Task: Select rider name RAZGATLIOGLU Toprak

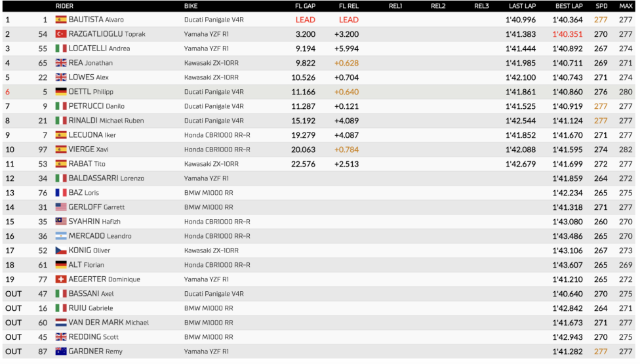Action: tap(107, 34)
